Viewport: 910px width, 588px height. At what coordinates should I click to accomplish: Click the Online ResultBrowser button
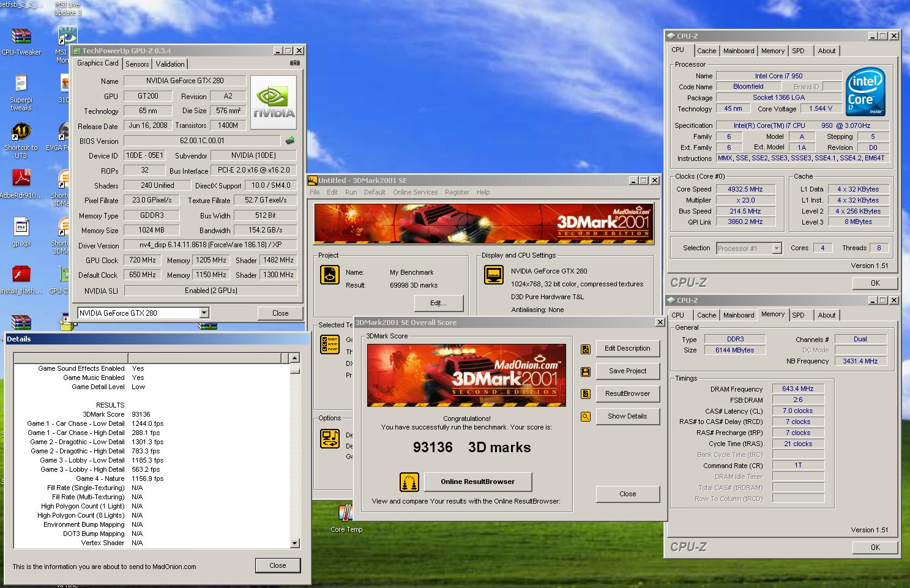(477, 482)
